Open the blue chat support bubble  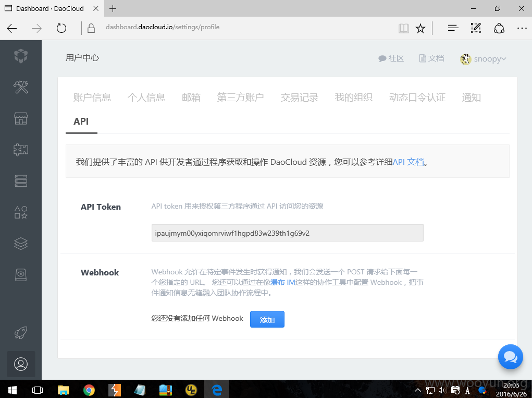click(x=510, y=357)
